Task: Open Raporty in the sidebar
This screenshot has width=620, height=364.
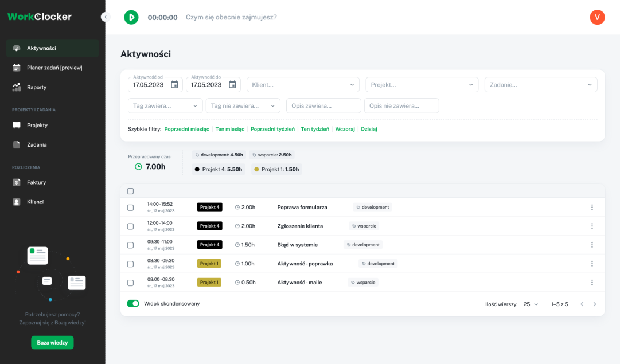Action: coord(37,87)
